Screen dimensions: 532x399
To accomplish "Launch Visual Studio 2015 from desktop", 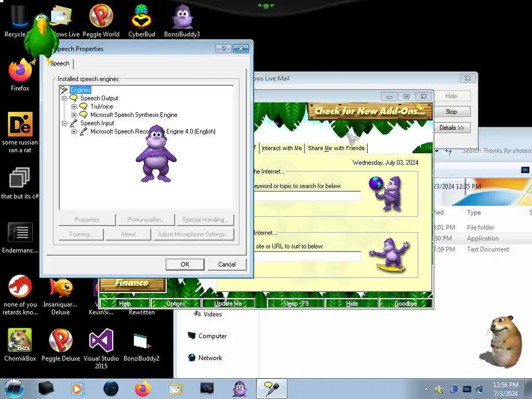I will 101,348.
